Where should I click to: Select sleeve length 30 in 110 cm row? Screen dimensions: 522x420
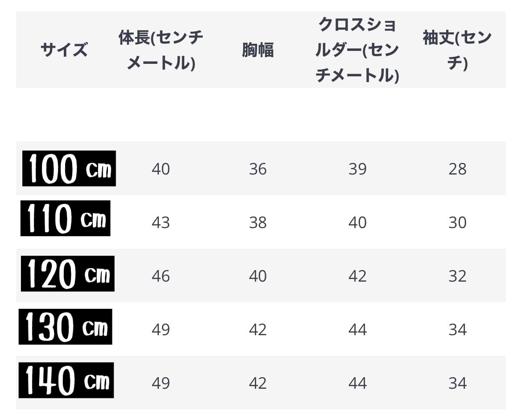click(x=457, y=223)
